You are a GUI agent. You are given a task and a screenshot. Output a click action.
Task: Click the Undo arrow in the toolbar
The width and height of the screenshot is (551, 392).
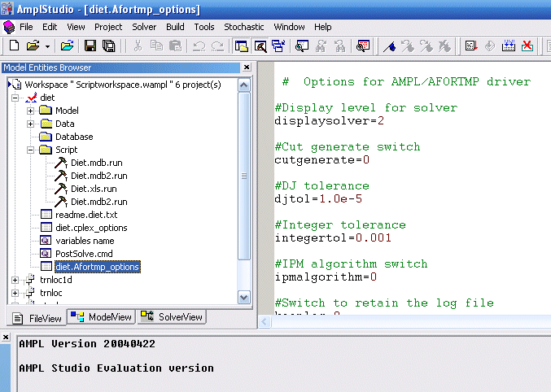click(x=199, y=46)
